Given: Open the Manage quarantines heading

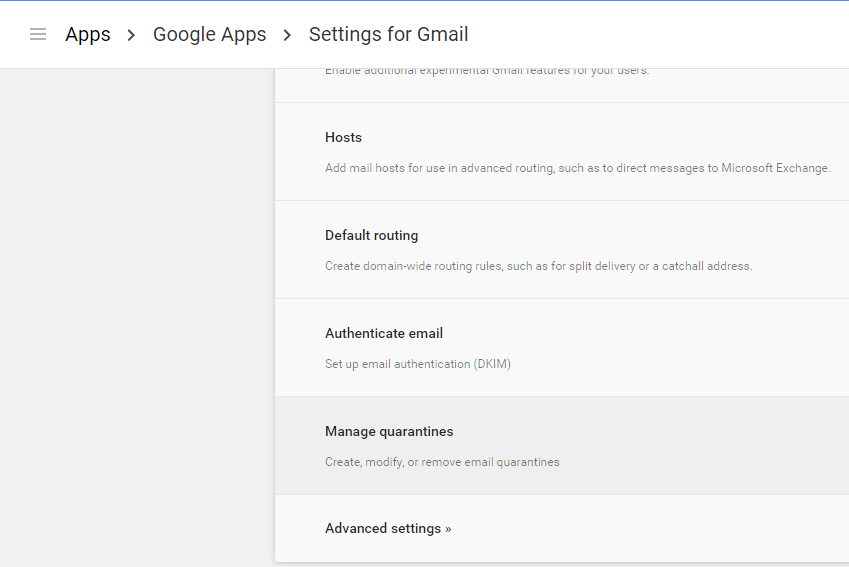Looking at the screenshot, I should point(389,431).
